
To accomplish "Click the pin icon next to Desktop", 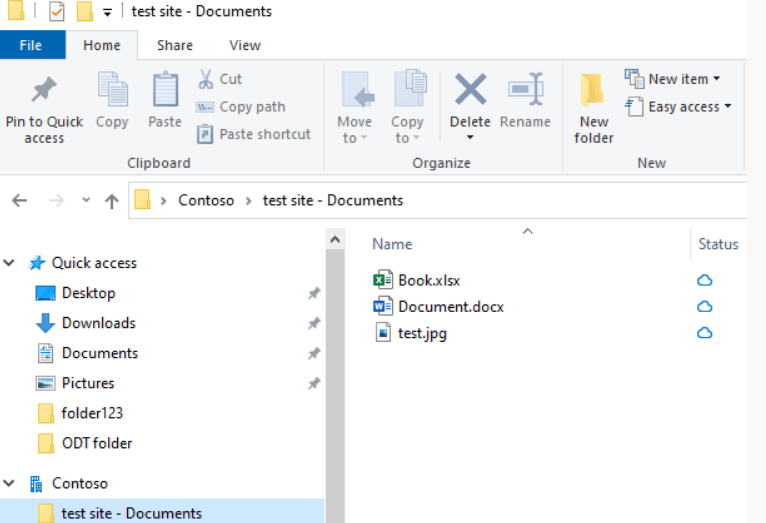I will pos(314,293).
